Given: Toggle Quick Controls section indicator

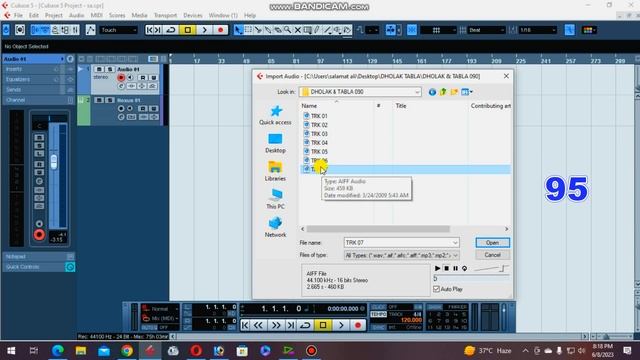Looking at the screenshot, I should click(70, 267).
